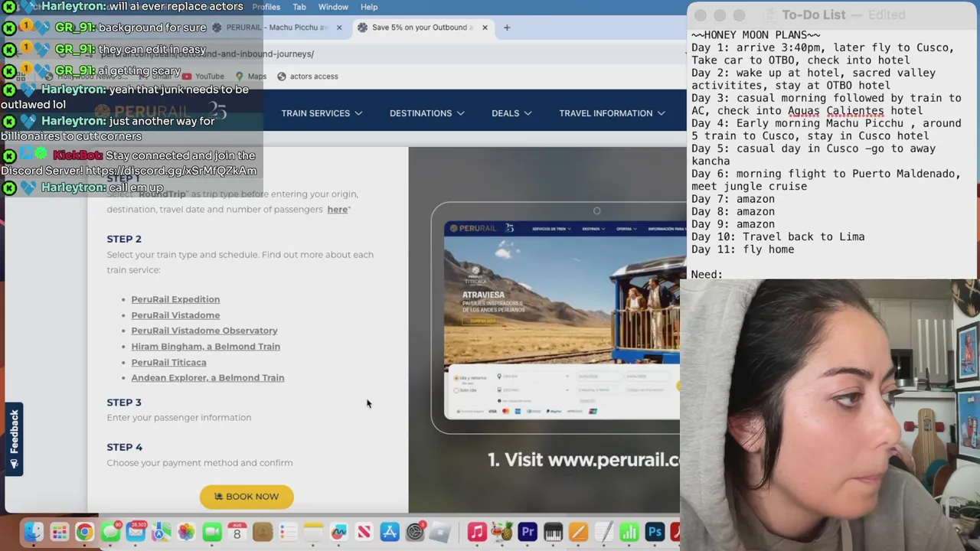The height and width of the screenshot is (551, 980).
Task: Open the Window menu in menu bar
Action: (333, 7)
